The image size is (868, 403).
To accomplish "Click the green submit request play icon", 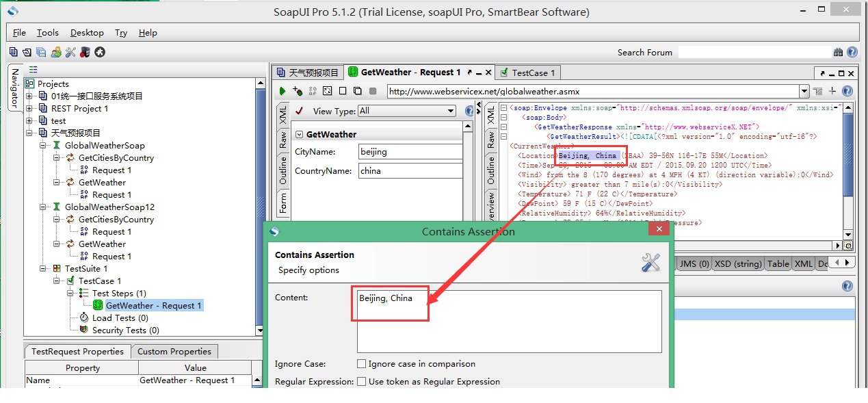I will click(x=282, y=91).
